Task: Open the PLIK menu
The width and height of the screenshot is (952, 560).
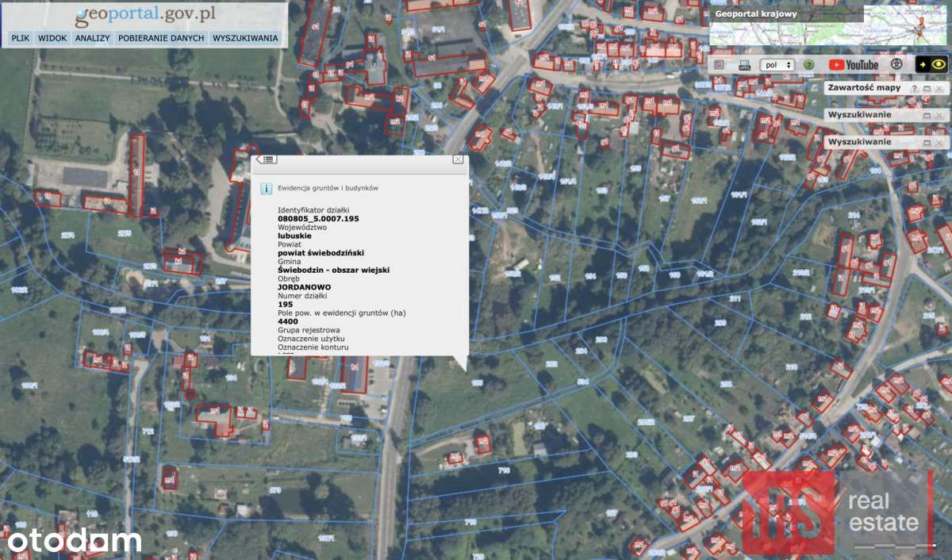Action: pyautogui.click(x=20, y=38)
